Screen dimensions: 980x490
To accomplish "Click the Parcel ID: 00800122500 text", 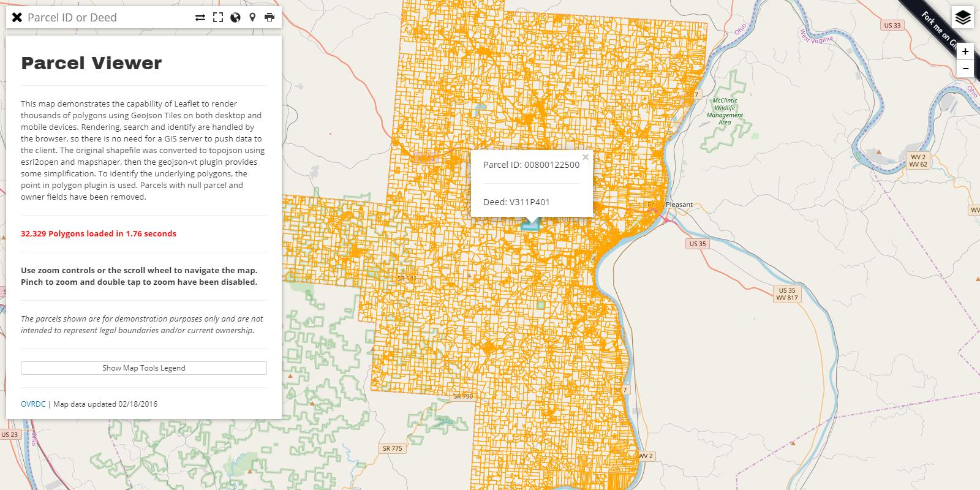I will coord(531,165).
